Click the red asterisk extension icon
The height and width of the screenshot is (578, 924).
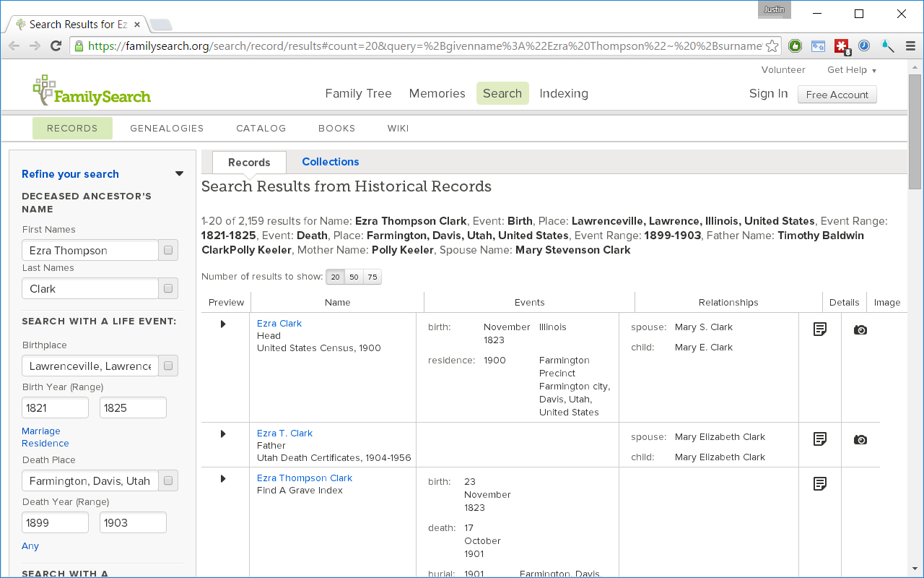[x=842, y=46]
